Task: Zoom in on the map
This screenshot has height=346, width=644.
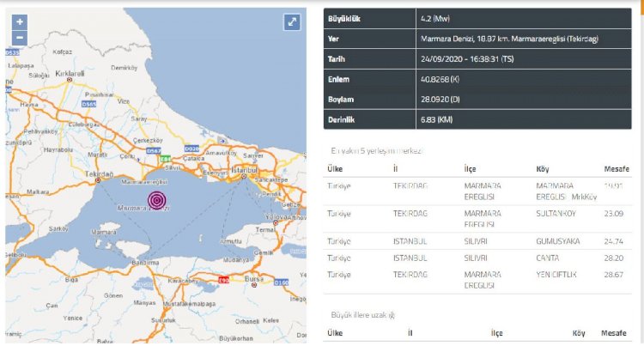Action: pos(19,21)
